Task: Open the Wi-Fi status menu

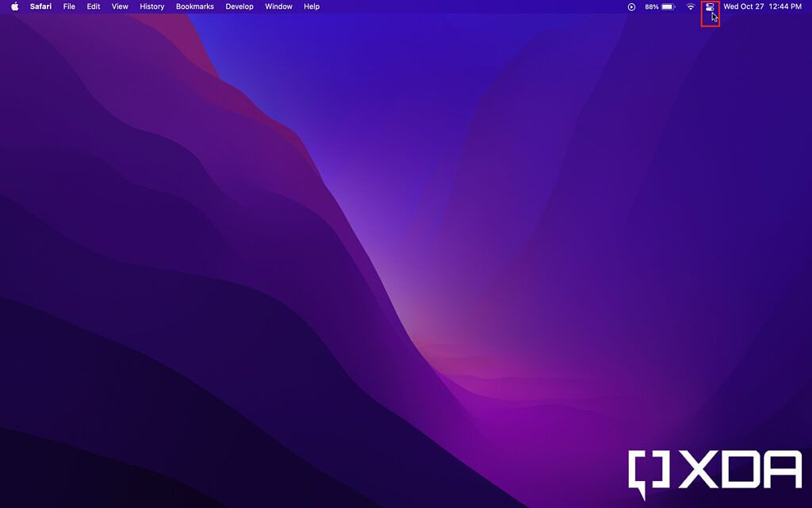Action: [x=691, y=6]
